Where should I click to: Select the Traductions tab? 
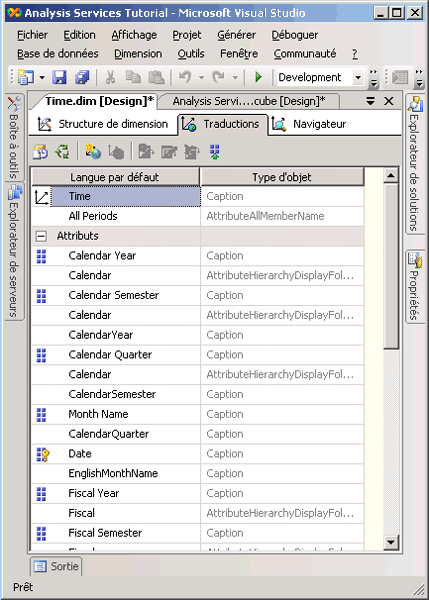coord(221,124)
